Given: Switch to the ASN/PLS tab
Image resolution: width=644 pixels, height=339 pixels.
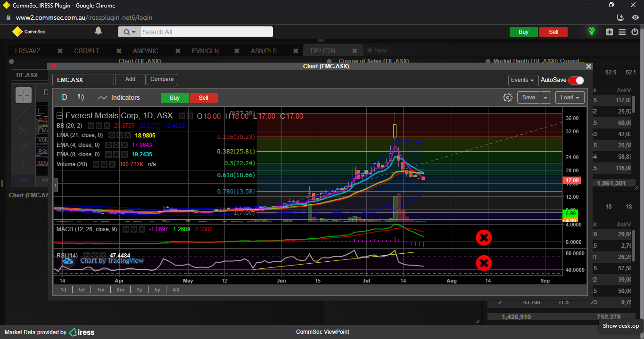Looking at the screenshot, I should coord(264,51).
